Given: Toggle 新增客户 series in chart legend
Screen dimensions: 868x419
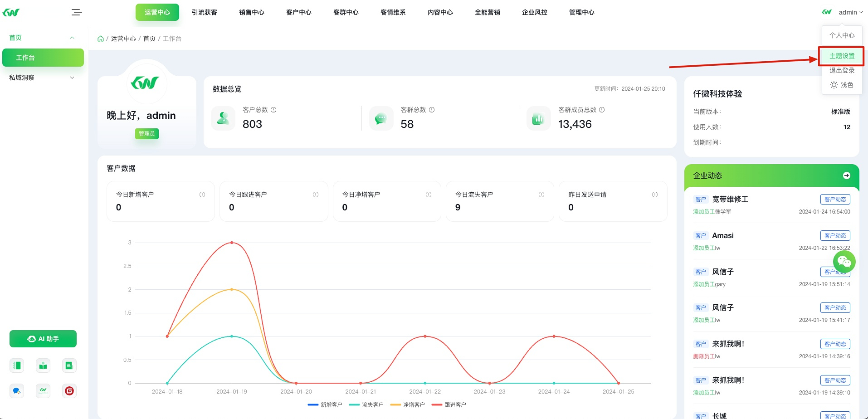Looking at the screenshot, I should coord(325,404).
